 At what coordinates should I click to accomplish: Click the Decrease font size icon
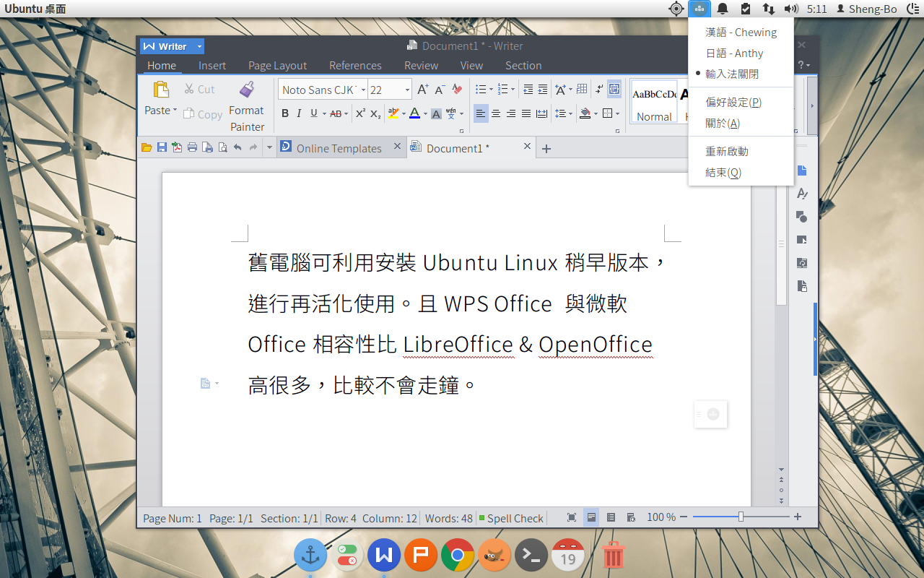(440, 90)
